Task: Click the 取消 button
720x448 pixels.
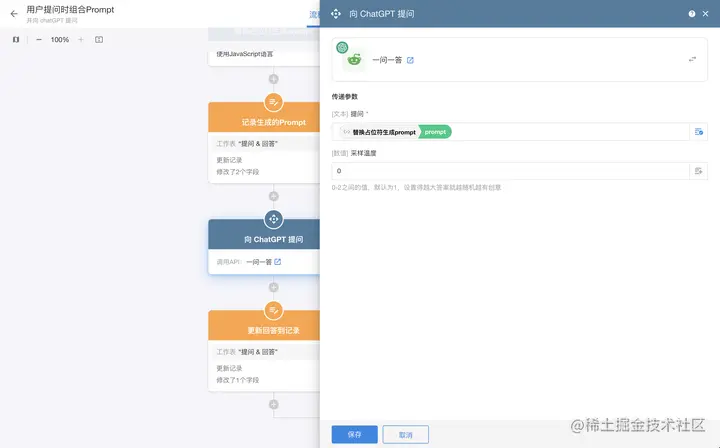Action: 405,434
